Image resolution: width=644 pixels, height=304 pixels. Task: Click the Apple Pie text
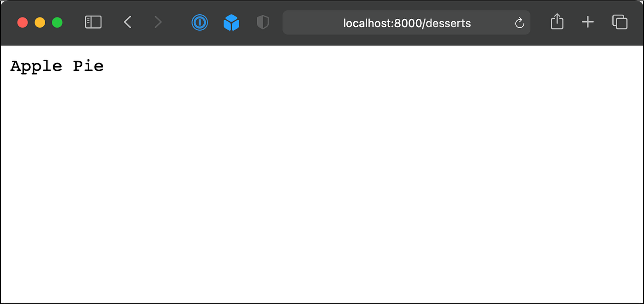pos(57,66)
